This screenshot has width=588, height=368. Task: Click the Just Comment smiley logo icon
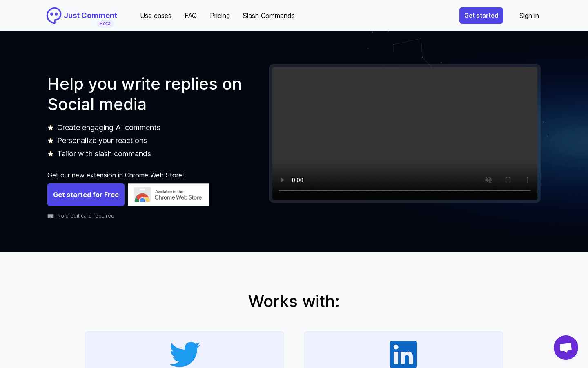[54, 15]
